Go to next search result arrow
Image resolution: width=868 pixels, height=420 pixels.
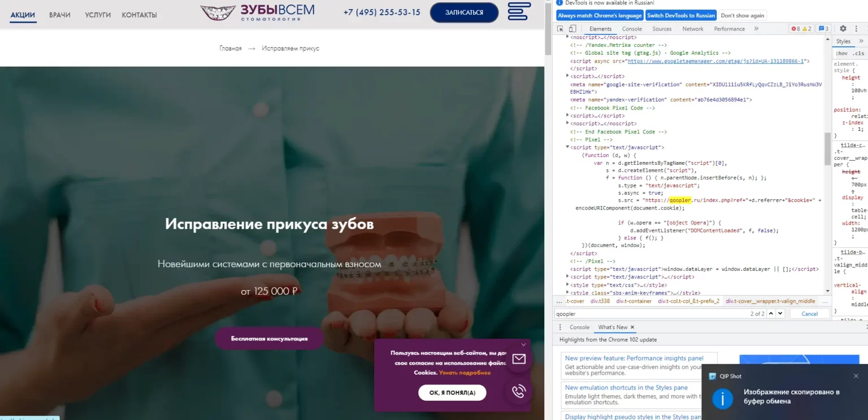coord(780,313)
